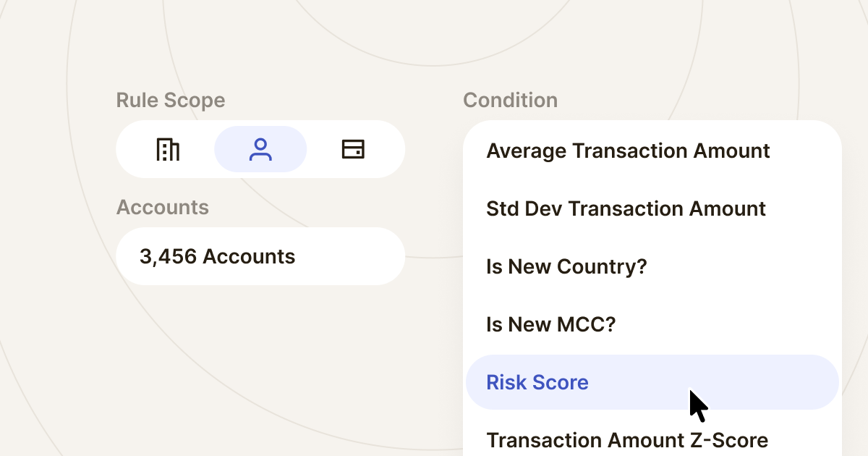This screenshot has height=456, width=868.
Task: Click the building icon under Rule Scope
Action: pos(167,149)
